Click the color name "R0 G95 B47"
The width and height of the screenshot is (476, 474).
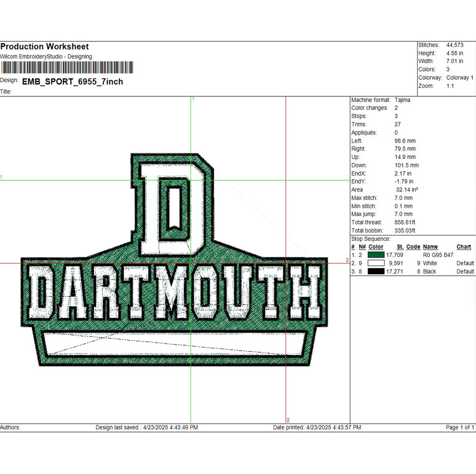[x=438, y=255]
